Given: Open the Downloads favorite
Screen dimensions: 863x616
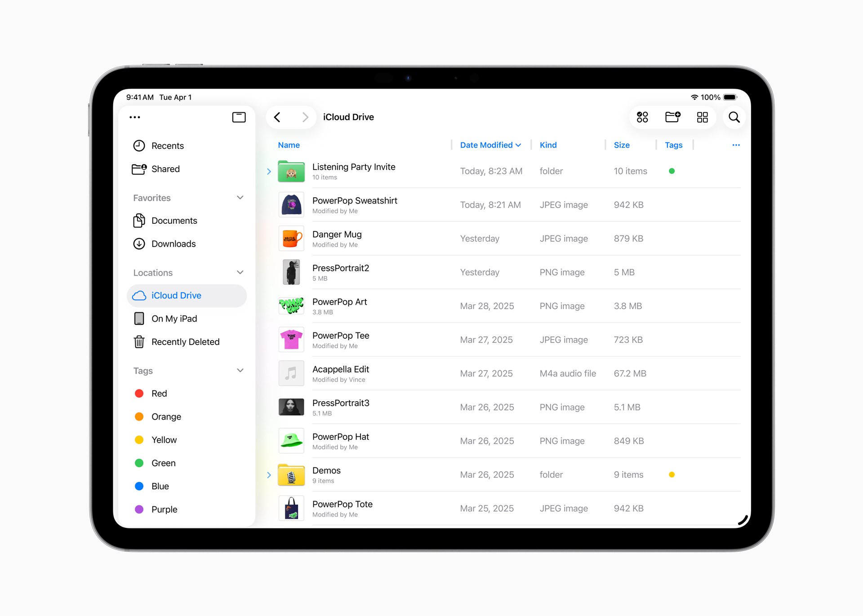Looking at the screenshot, I should [x=173, y=244].
